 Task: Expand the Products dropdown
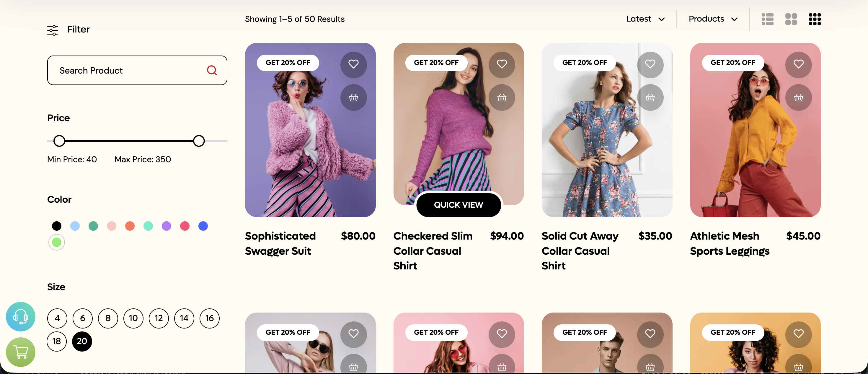(713, 19)
